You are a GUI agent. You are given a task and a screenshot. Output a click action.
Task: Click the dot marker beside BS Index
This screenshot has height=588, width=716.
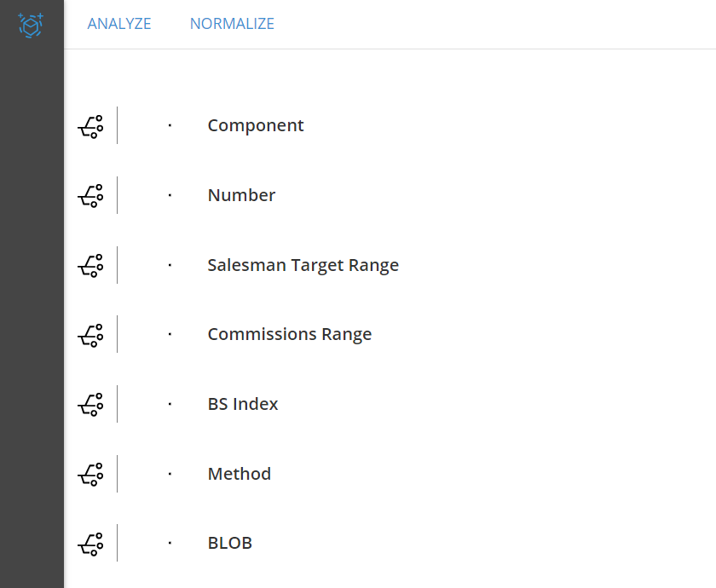coord(170,404)
